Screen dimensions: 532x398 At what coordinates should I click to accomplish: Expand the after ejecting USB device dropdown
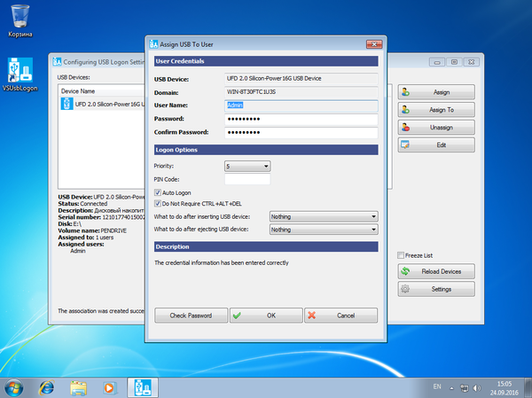click(324, 230)
